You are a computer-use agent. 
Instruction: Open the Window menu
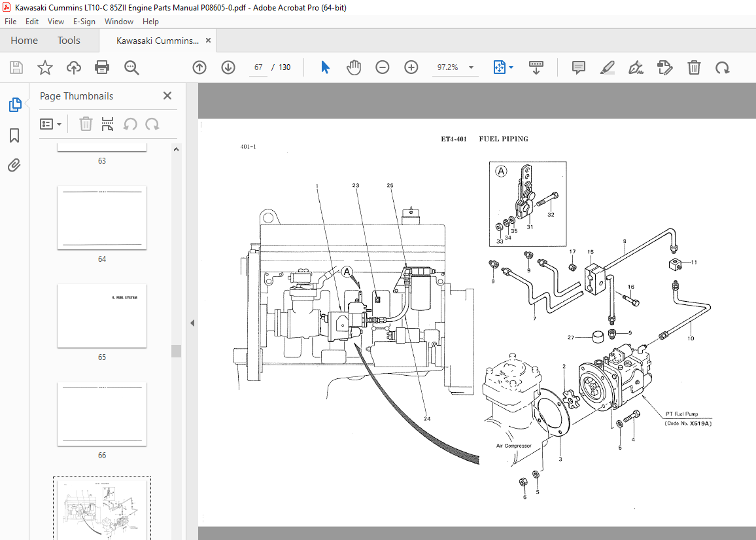pos(118,21)
